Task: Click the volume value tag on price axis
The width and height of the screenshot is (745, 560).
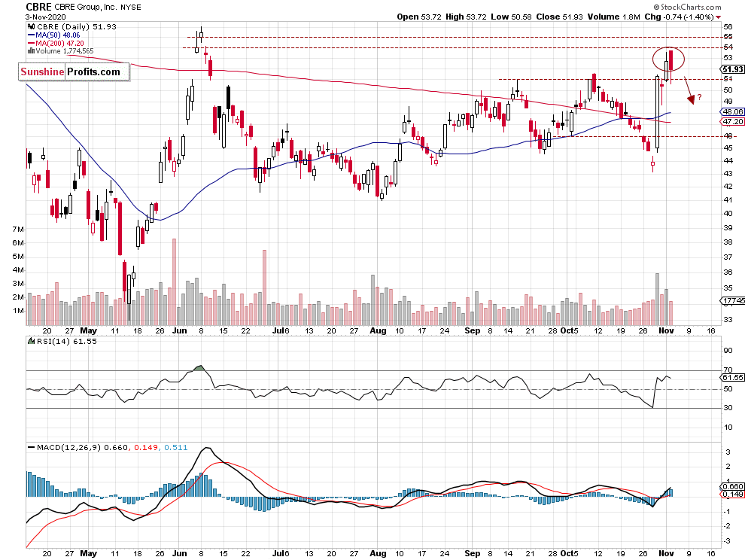Action: pyautogui.click(x=733, y=300)
